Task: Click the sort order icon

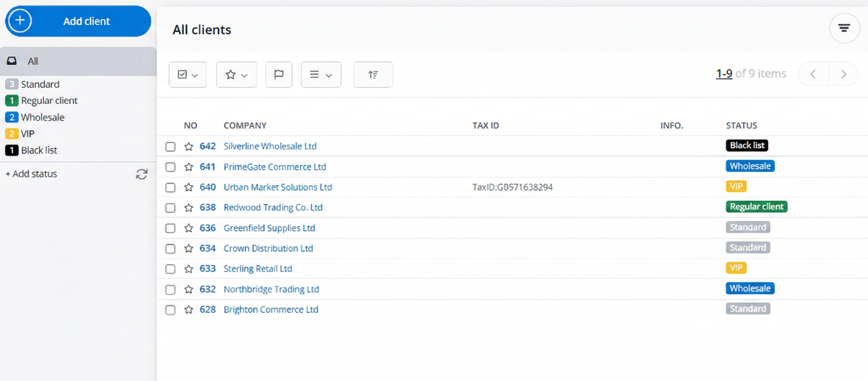Action: point(373,74)
